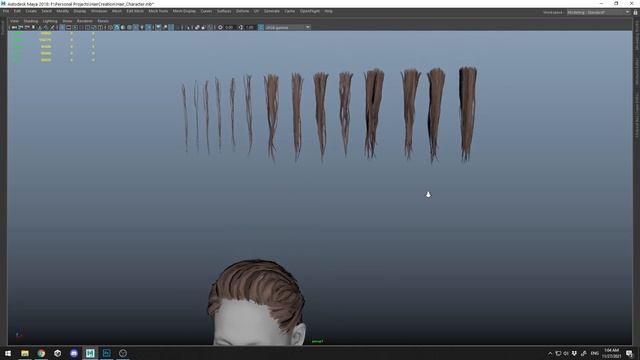The width and height of the screenshot is (640, 360).
Task: Open Discord from the taskbar
Action: tap(74, 353)
